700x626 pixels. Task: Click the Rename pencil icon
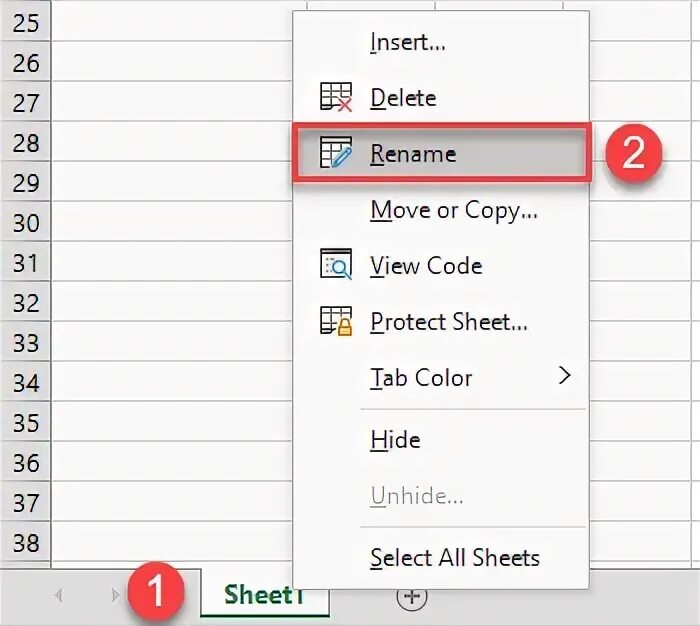[x=335, y=153]
